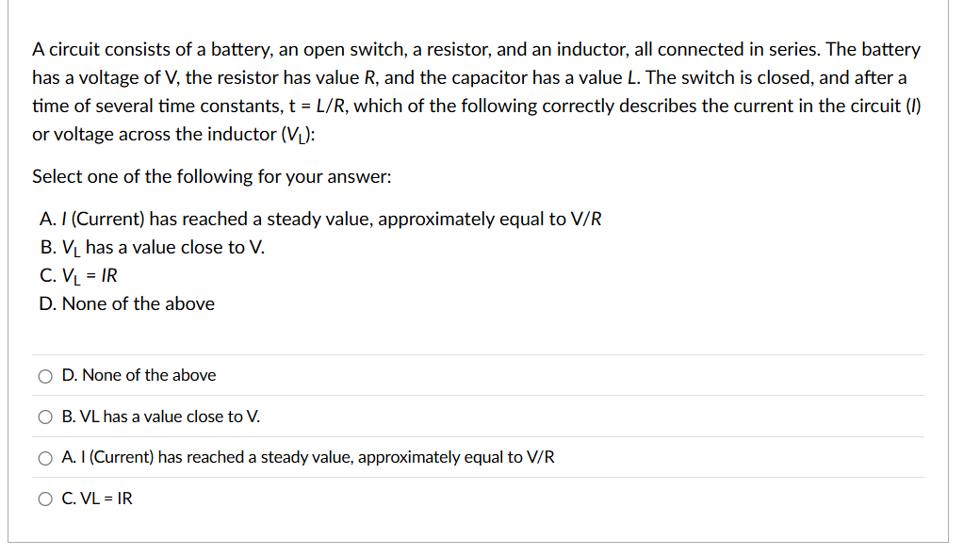Click the words or voltage across the inductor
The height and width of the screenshot is (556, 980).
155,135
